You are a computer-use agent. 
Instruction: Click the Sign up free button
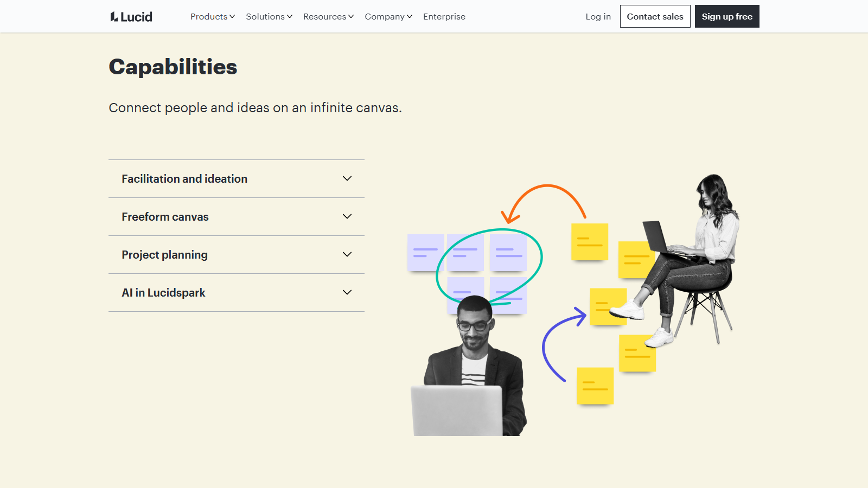[x=727, y=16]
